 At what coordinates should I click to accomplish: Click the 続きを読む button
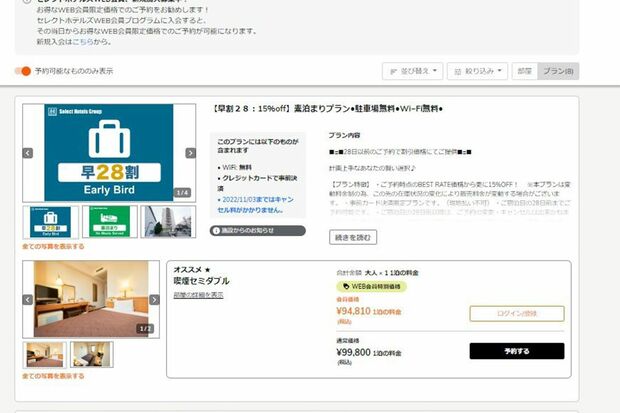click(353, 237)
